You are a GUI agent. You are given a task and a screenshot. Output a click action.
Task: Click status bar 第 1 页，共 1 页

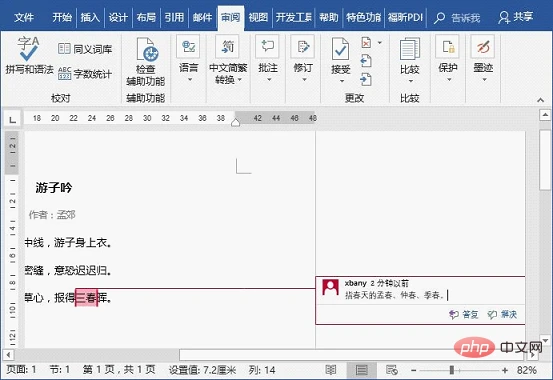click(x=119, y=370)
